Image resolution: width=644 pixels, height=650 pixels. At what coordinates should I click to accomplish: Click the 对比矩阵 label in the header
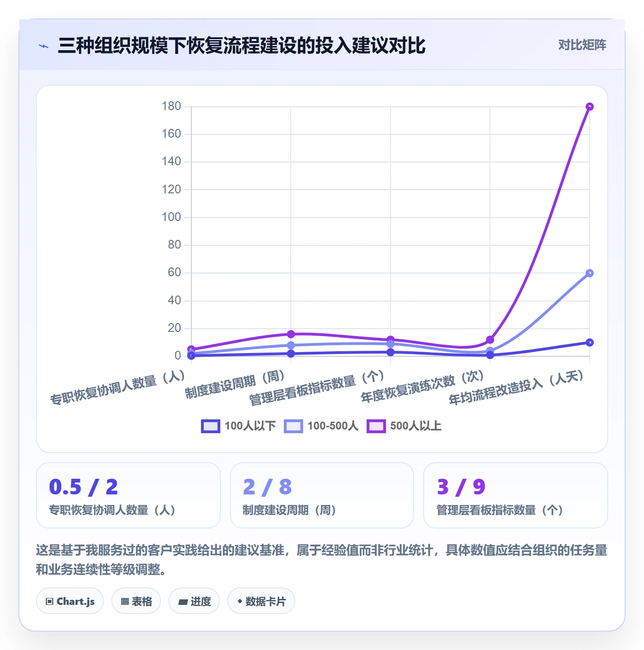pyautogui.click(x=582, y=45)
